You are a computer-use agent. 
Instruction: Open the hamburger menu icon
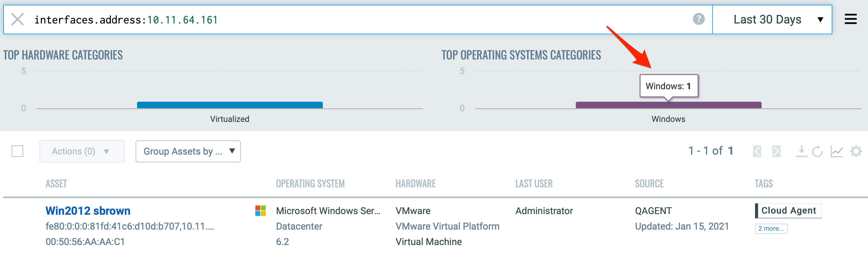[850, 19]
